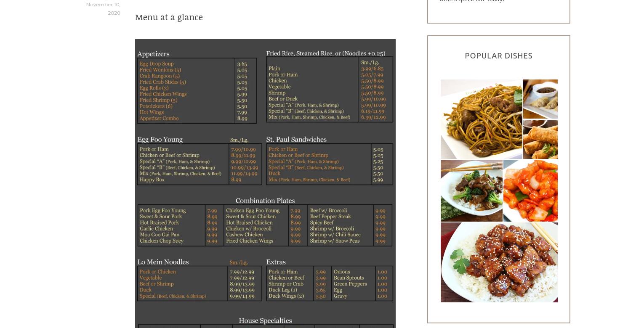Open the egg rolls dish photo
The image size is (644, 328).
[x=540, y=139]
